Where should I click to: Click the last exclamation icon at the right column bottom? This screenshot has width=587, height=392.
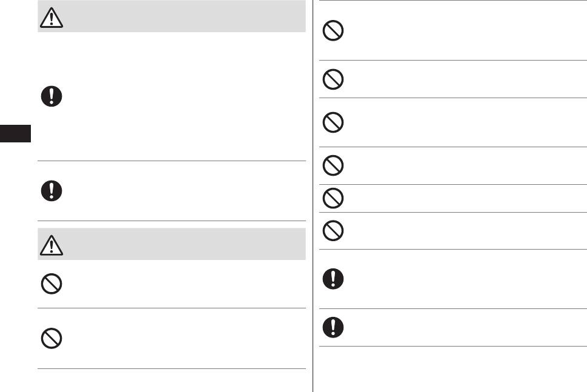tap(334, 328)
